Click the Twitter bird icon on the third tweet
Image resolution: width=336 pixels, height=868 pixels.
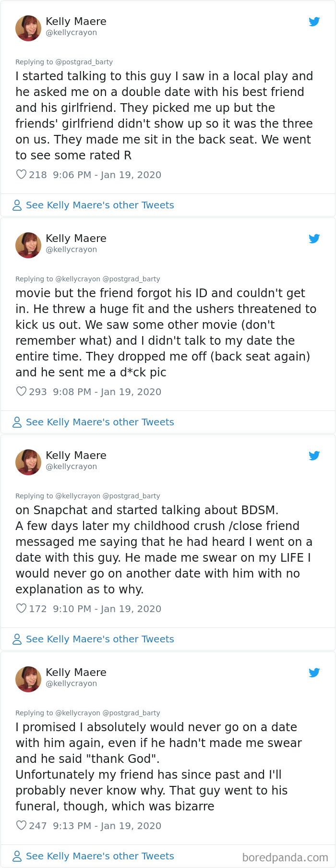(x=314, y=456)
